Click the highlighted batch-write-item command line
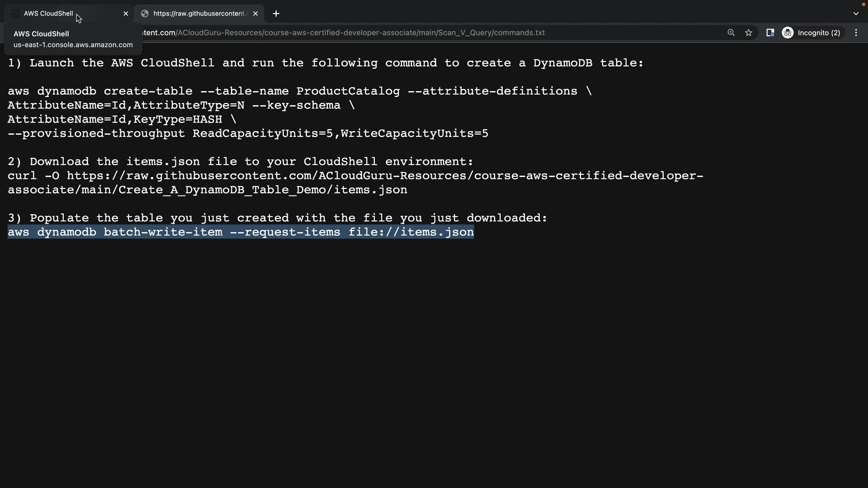Image resolution: width=868 pixels, height=488 pixels. tap(241, 232)
